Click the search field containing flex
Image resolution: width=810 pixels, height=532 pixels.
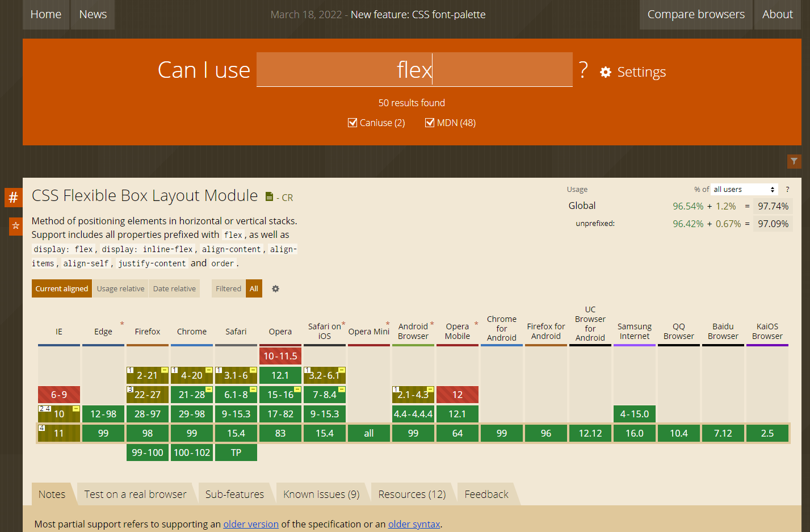coord(414,69)
